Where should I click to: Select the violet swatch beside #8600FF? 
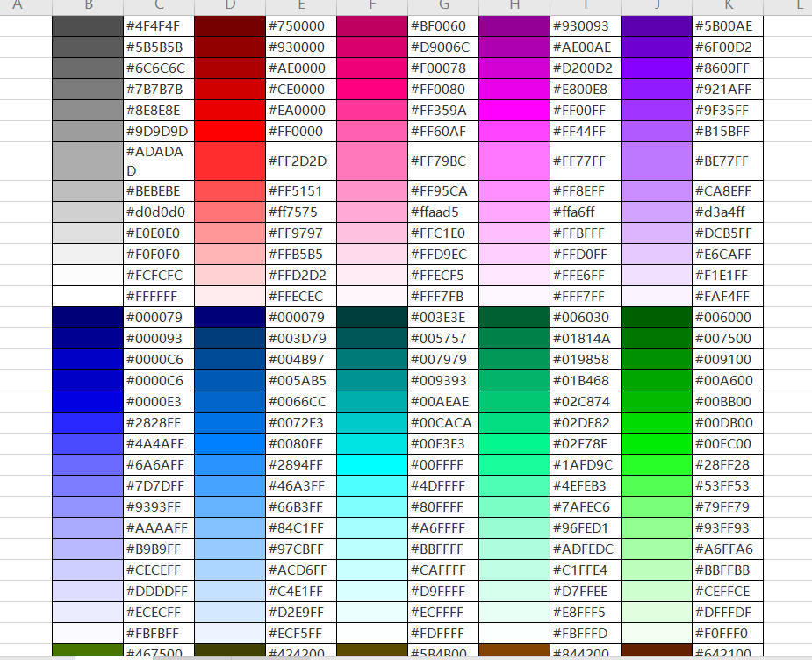pos(656,68)
